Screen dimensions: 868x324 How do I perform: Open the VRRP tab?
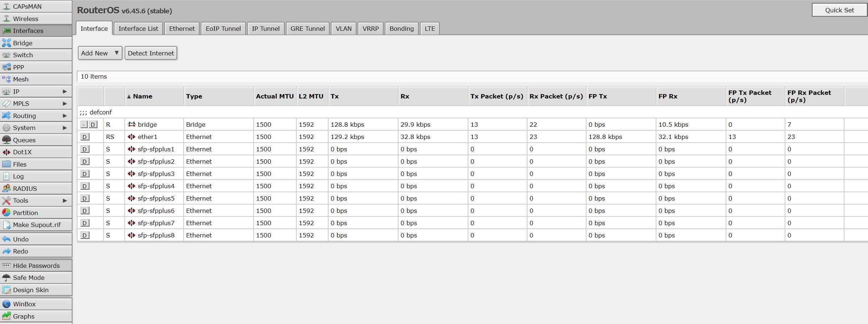point(371,29)
